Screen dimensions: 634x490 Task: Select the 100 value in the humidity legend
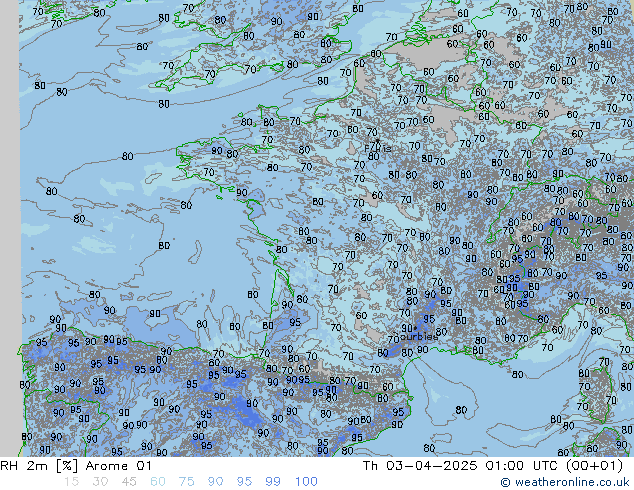coord(306,482)
